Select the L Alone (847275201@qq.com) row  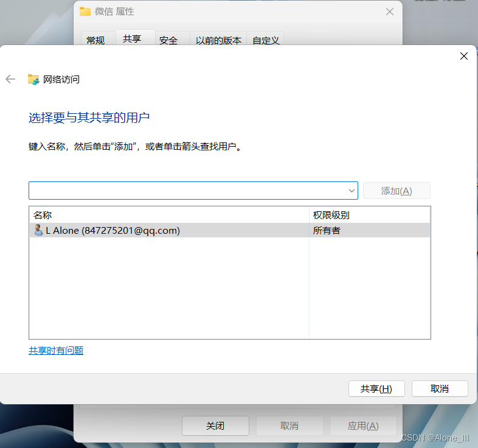click(x=230, y=230)
